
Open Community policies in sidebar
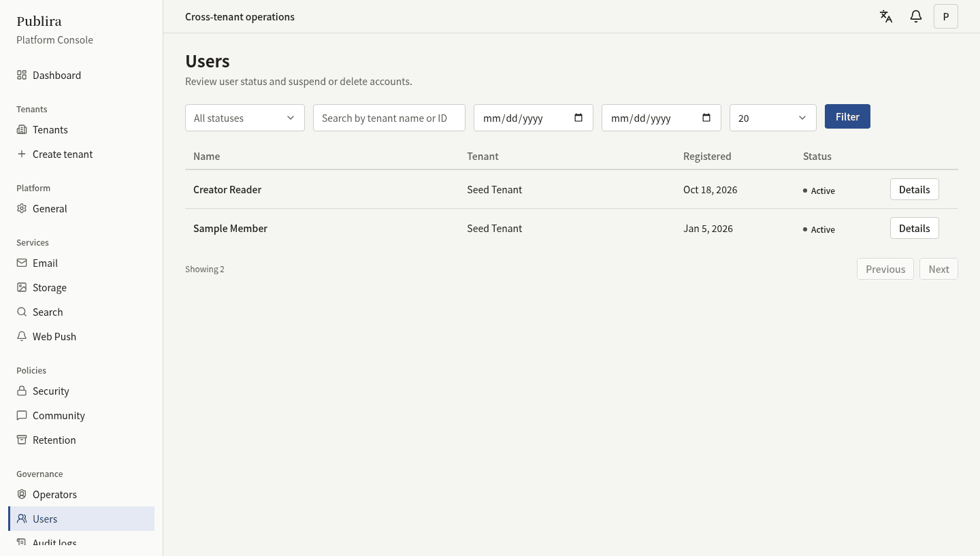click(82, 415)
